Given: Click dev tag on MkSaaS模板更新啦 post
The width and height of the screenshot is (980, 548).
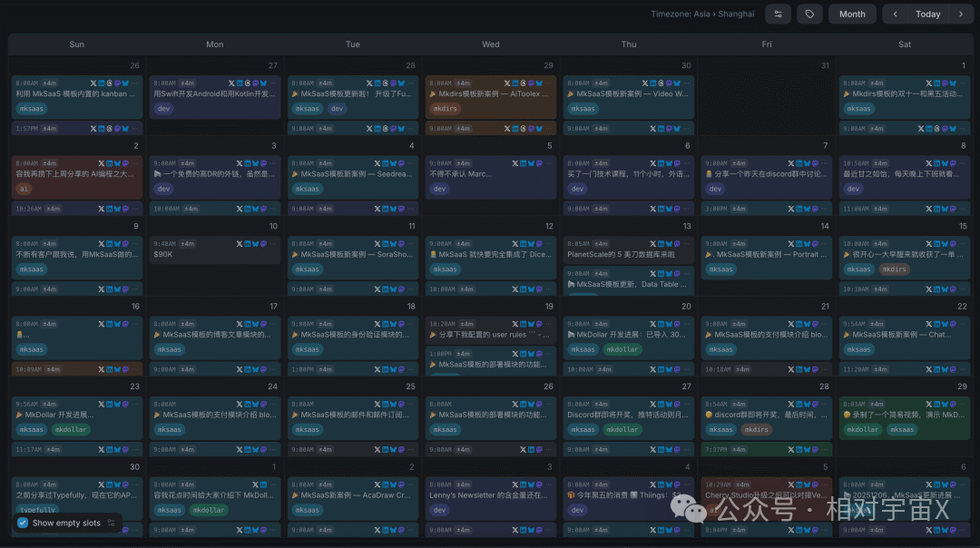Looking at the screenshot, I should tap(337, 109).
